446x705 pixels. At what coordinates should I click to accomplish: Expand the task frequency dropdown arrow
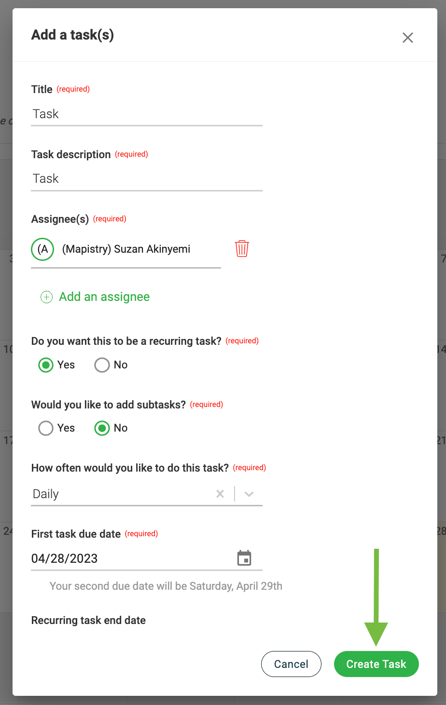pos(249,494)
